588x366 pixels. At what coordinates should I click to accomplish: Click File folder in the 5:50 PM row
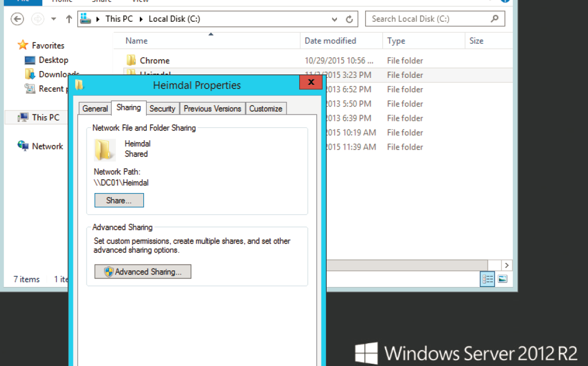[x=405, y=104]
